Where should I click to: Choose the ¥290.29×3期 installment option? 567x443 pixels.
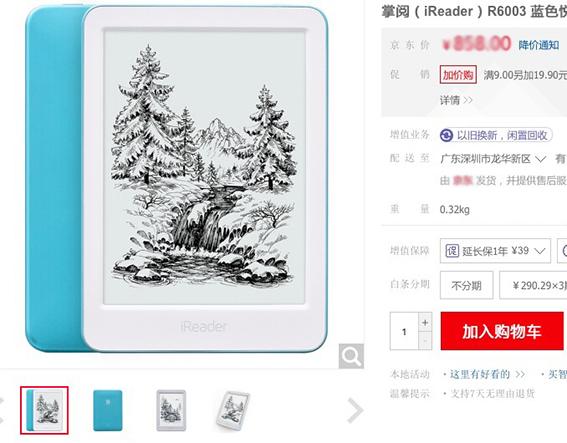pos(533,285)
